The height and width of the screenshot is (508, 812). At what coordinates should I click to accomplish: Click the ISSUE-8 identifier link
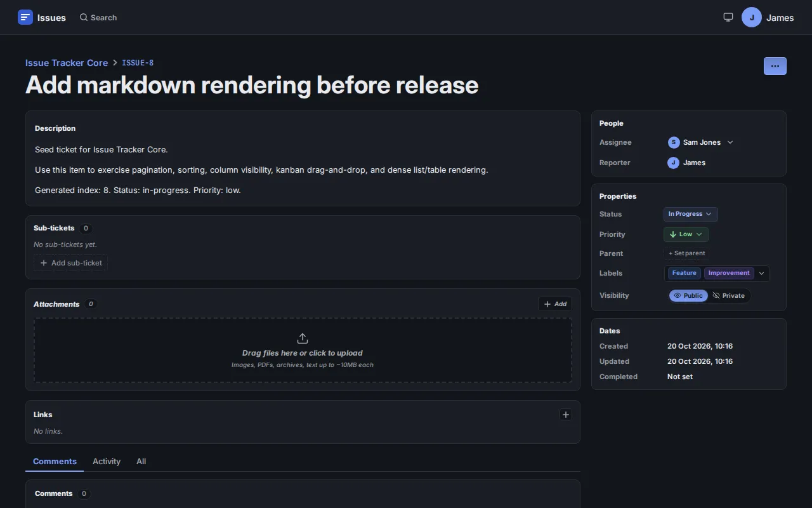click(x=138, y=63)
